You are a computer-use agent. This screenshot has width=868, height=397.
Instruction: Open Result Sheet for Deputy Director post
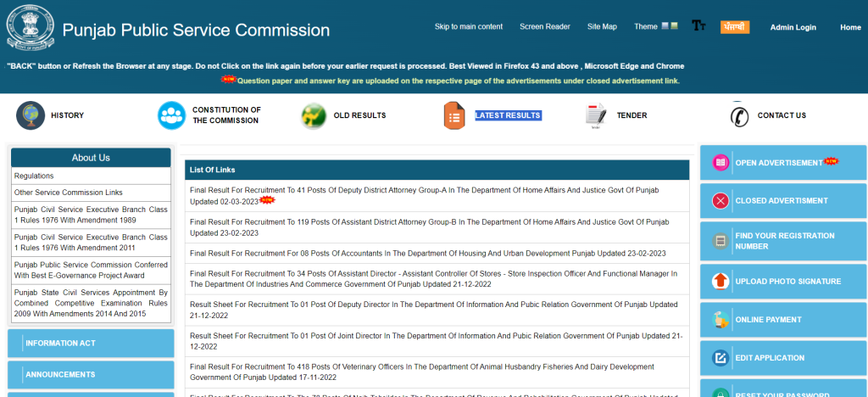(x=437, y=310)
